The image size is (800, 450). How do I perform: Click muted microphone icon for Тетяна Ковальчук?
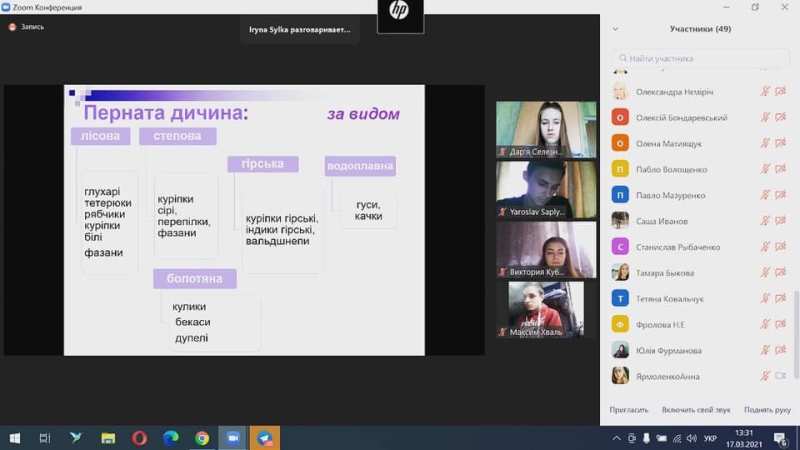[765, 298]
